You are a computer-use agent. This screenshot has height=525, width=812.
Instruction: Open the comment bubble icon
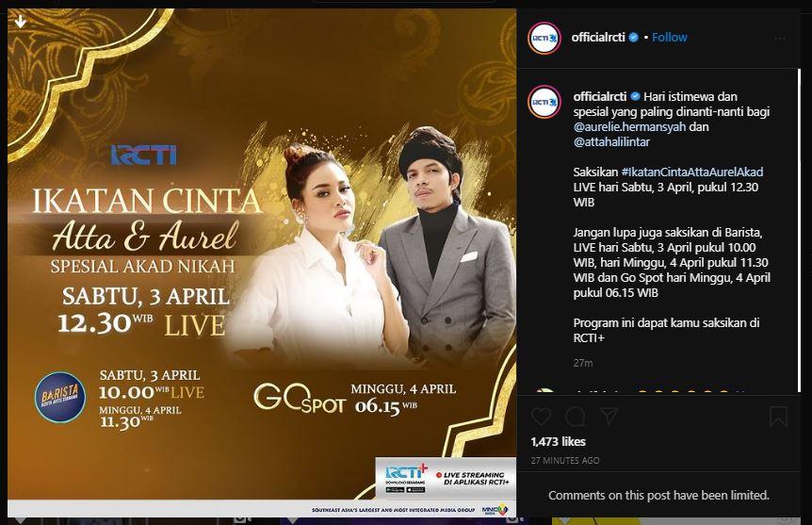576,417
